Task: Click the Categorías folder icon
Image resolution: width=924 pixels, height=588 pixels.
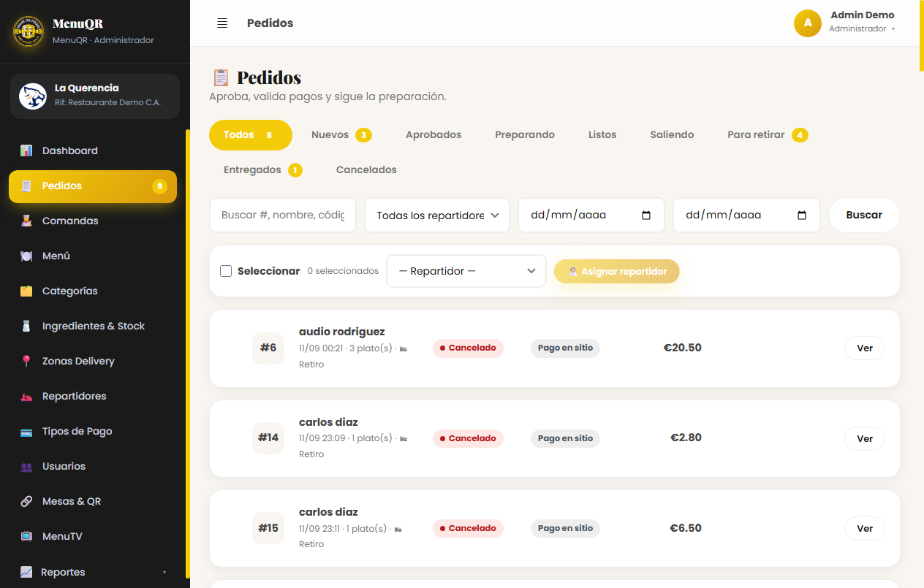Action: pyautogui.click(x=26, y=291)
